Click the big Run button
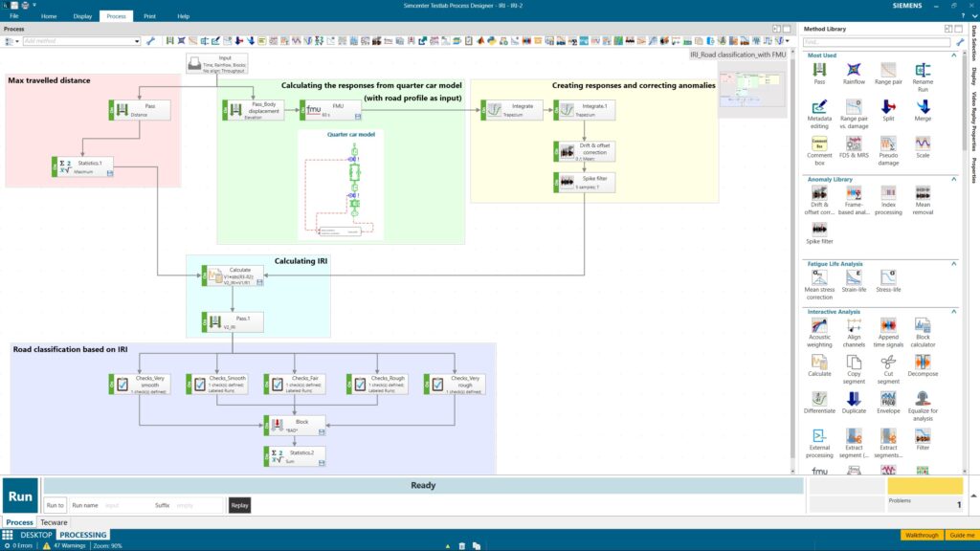 point(20,496)
